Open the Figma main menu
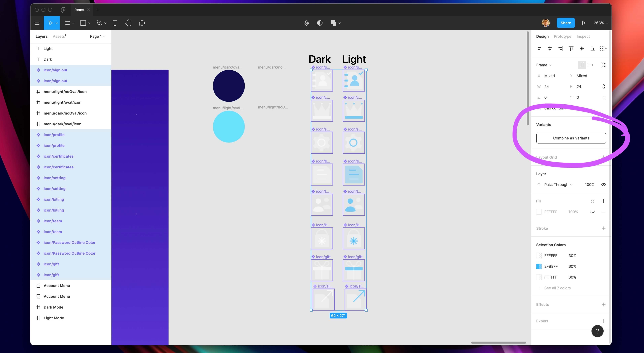644x353 pixels. coord(37,23)
